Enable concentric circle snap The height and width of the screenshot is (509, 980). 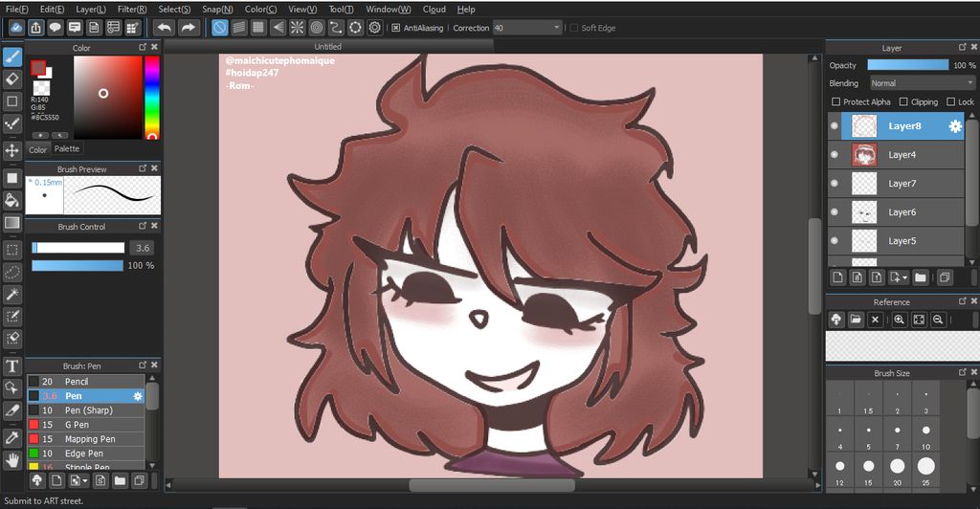pyautogui.click(x=316, y=28)
